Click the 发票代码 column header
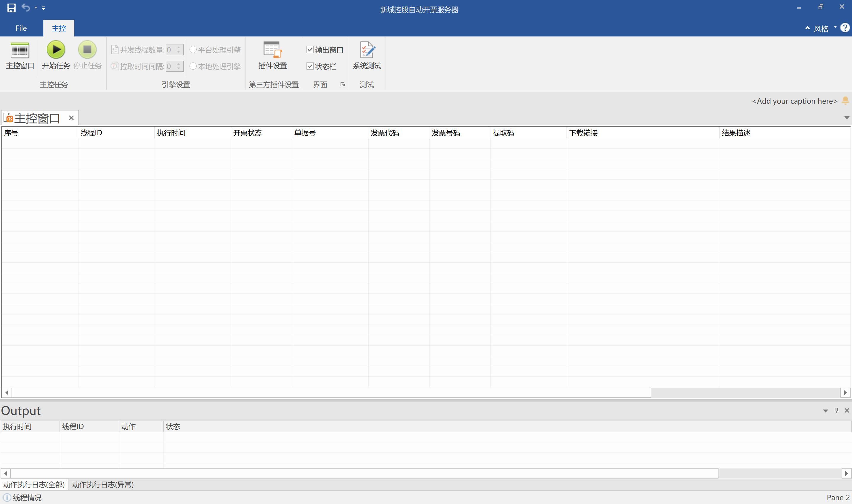The width and height of the screenshot is (852, 504). pyautogui.click(x=399, y=133)
